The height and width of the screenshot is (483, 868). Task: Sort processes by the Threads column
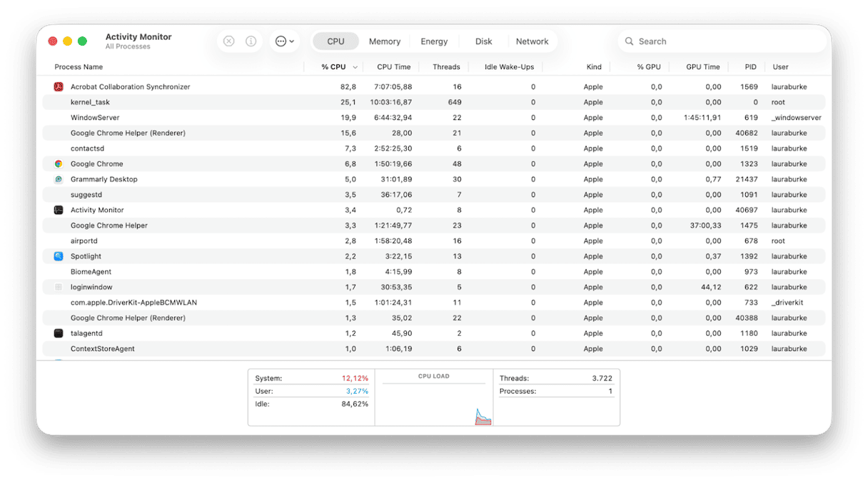[x=445, y=66]
